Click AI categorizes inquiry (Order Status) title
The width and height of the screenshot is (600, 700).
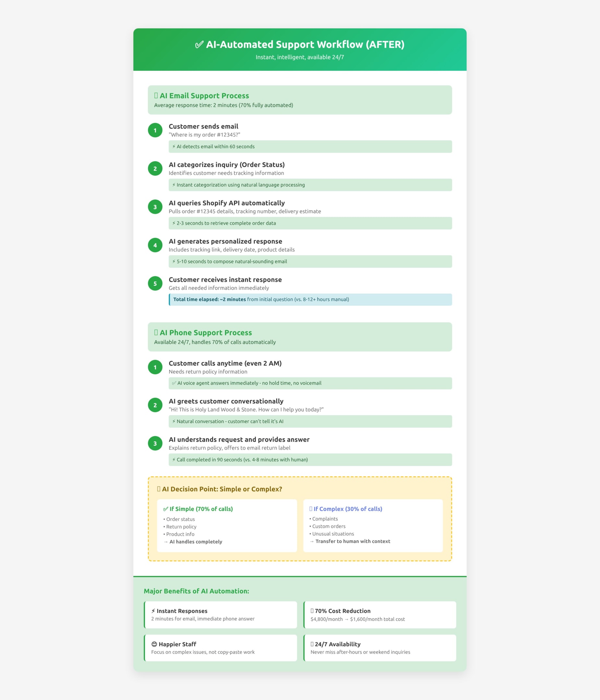click(x=227, y=165)
